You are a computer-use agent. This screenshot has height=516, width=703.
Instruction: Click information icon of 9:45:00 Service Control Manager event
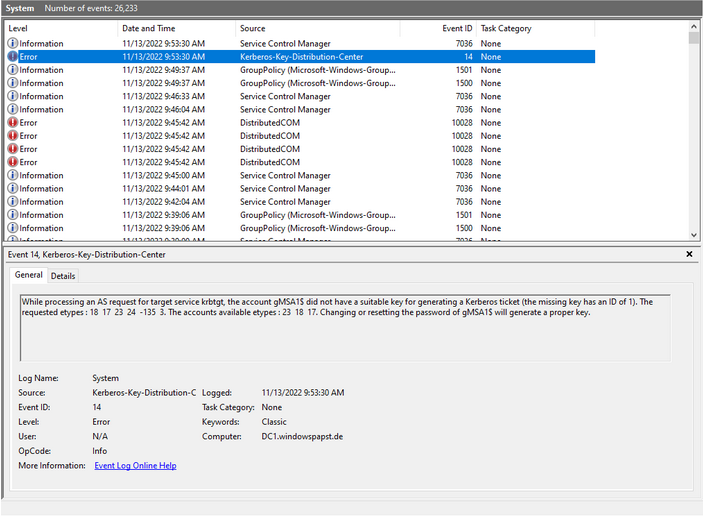(13, 176)
